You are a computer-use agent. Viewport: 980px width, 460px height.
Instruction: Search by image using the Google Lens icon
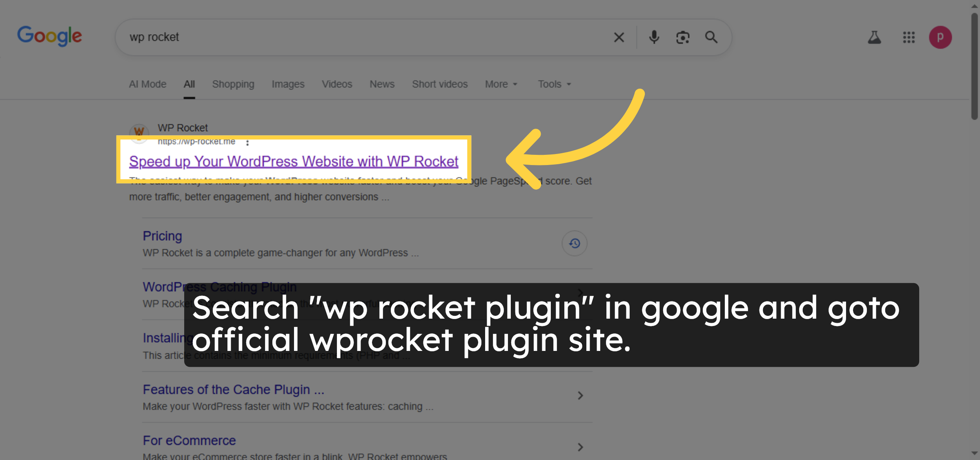pyautogui.click(x=683, y=37)
